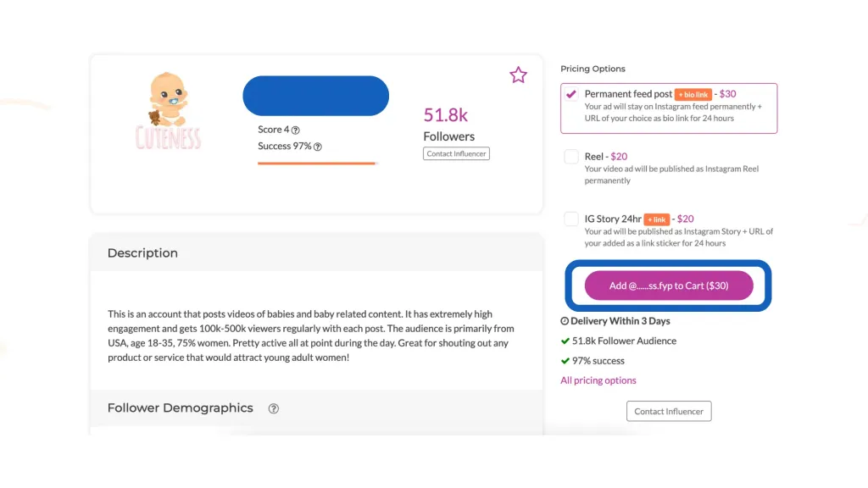Image resolution: width=868 pixels, height=488 pixels.
Task: Click the 'Score 4' label
Action: [x=274, y=130]
